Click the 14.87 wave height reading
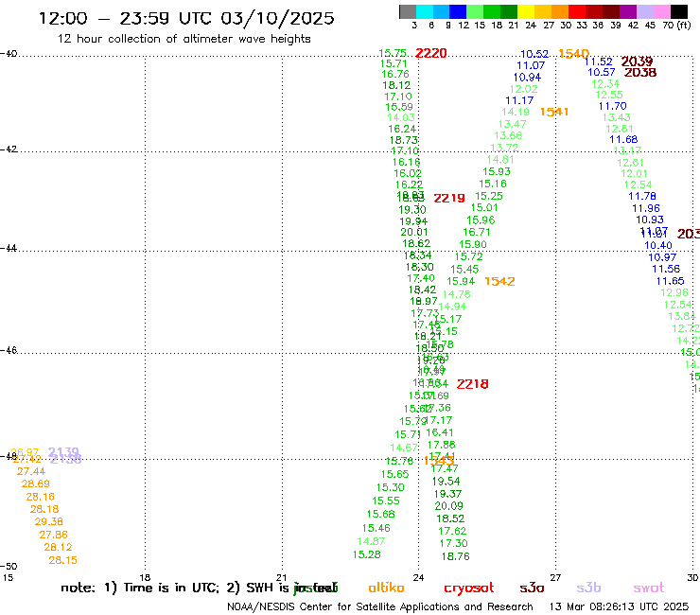 [371, 541]
